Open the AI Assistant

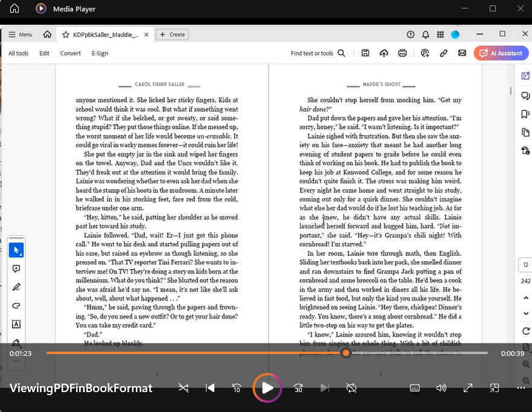501,53
